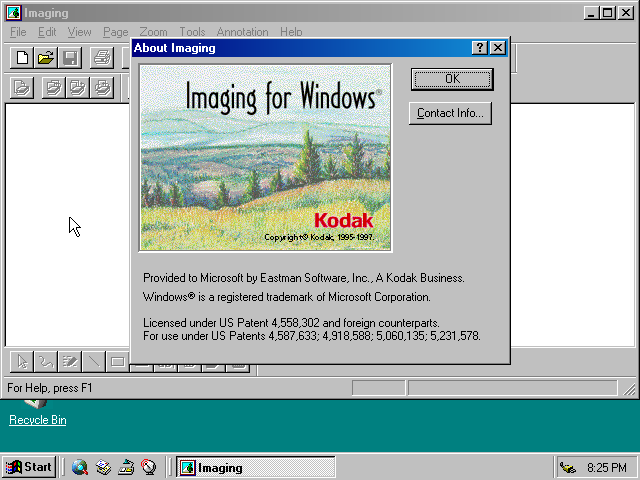This screenshot has height=480, width=640.
Task: Open the Zoom menu in Imaging
Action: point(153,32)
